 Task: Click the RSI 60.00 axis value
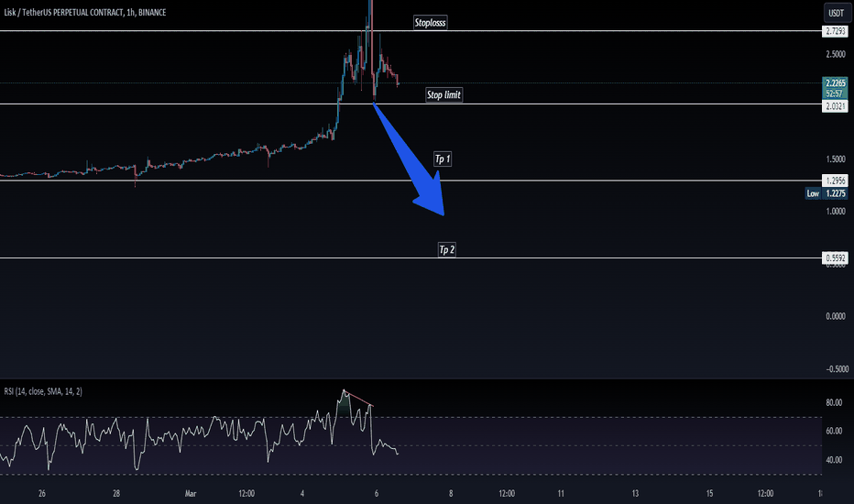834,431
